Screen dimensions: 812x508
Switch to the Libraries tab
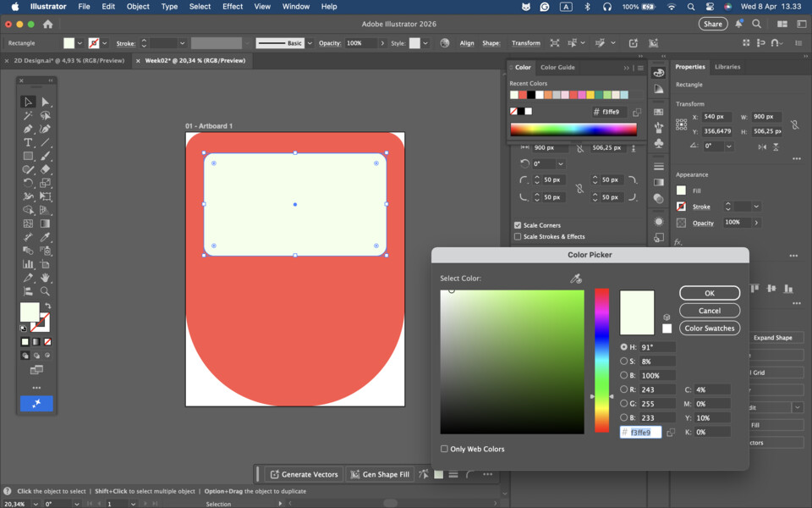click(x=727, y=67)
